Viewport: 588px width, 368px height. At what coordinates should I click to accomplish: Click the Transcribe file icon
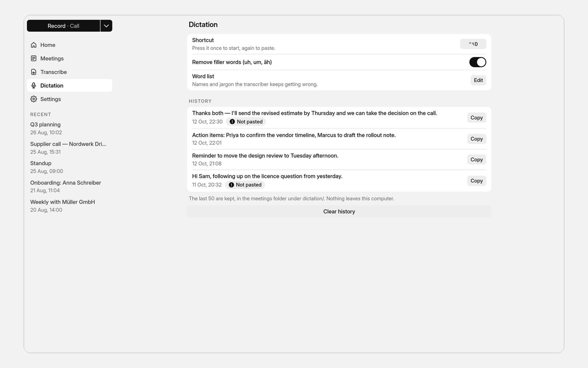tap(34, 72)
